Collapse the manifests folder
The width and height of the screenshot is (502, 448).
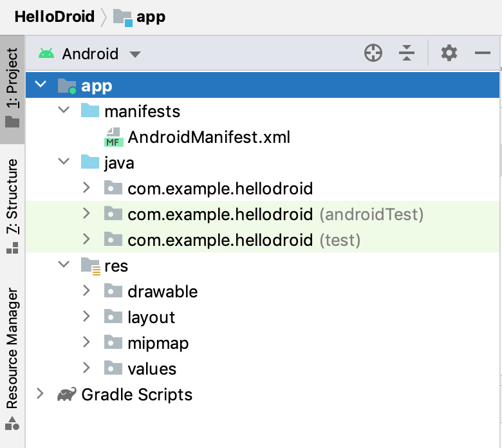point(64,110)
